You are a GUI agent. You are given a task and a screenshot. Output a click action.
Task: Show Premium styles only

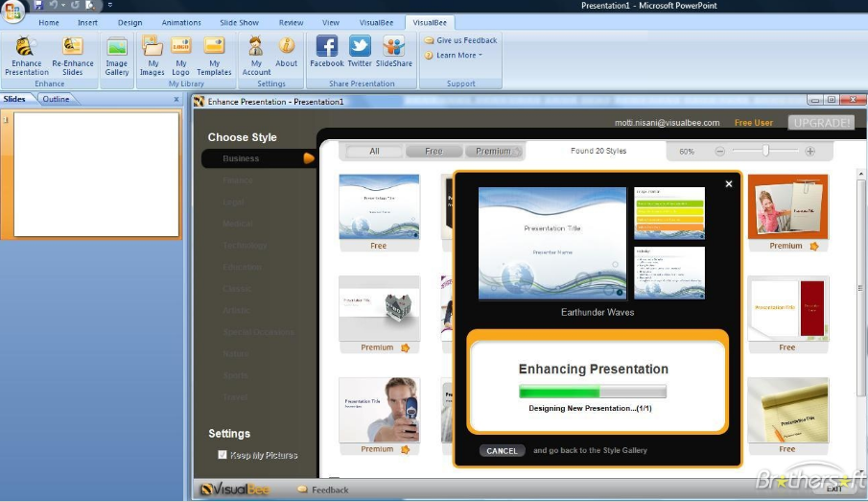point(493,152)
